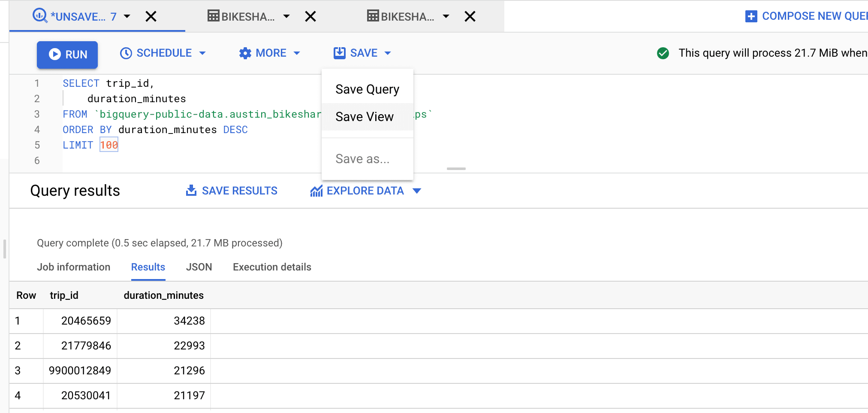Choose Save View from the menu
868x413 pixels.
click(x=365, y=117)
